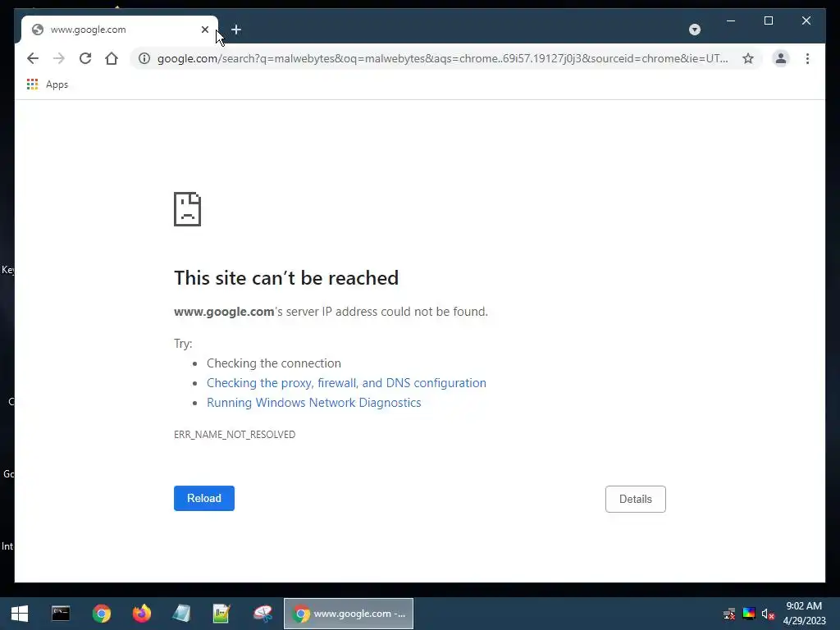This screenshot has width=840, height=630.
Task: Open the home page via house icon
Action: [112, 58]
